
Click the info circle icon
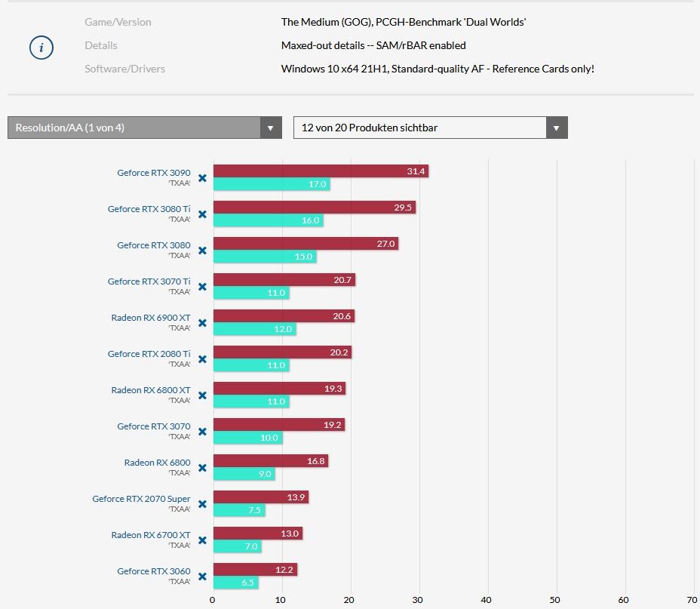click(x=41, y=48)
